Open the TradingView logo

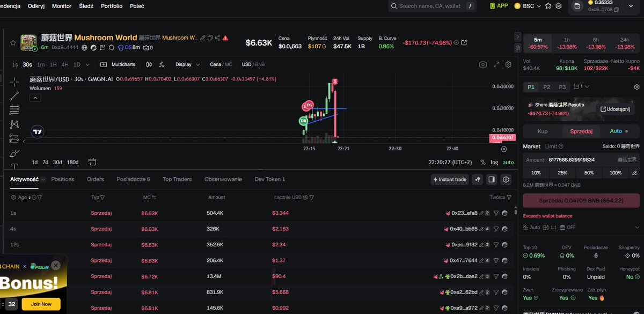pyautogui.click(x=37, y=132)
